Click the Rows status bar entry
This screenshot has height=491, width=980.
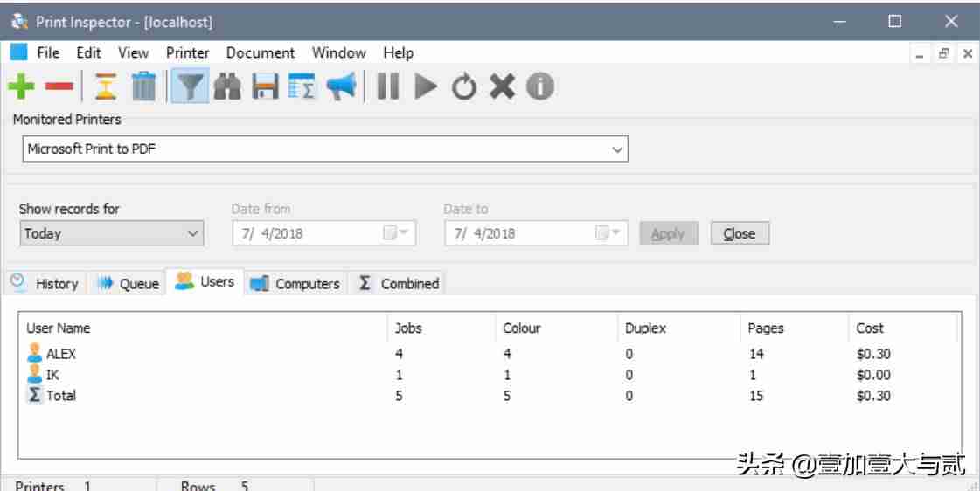pyautogui.click(x=215, y=486)
